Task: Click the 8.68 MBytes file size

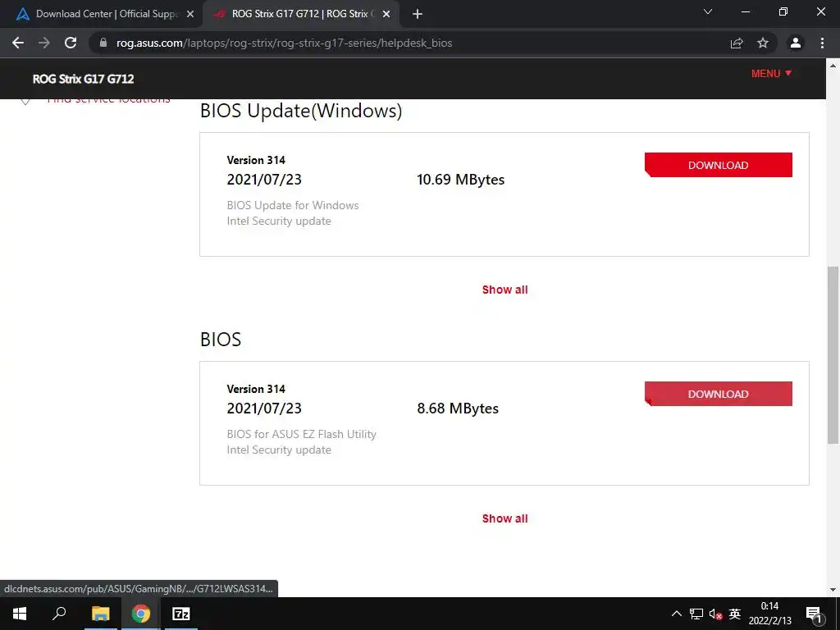Action: 458,409
